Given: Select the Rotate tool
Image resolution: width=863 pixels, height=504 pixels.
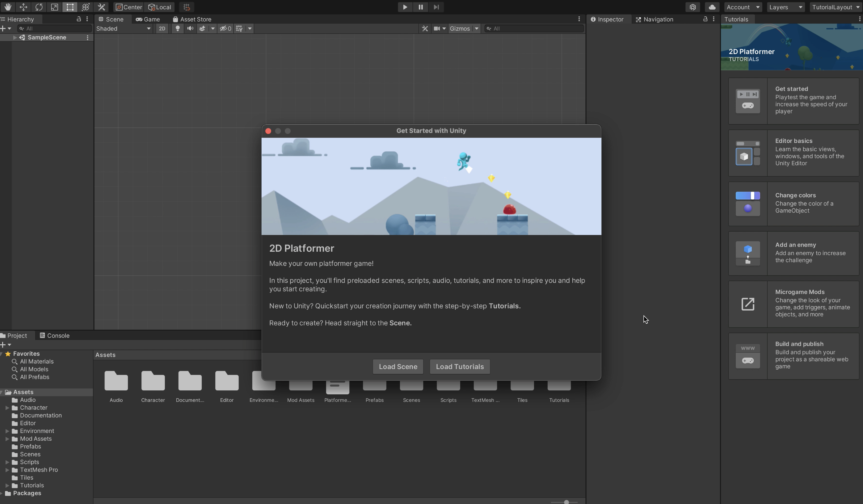Looking at the screenshot, I should pyautogui.click(x=39, y=7).
